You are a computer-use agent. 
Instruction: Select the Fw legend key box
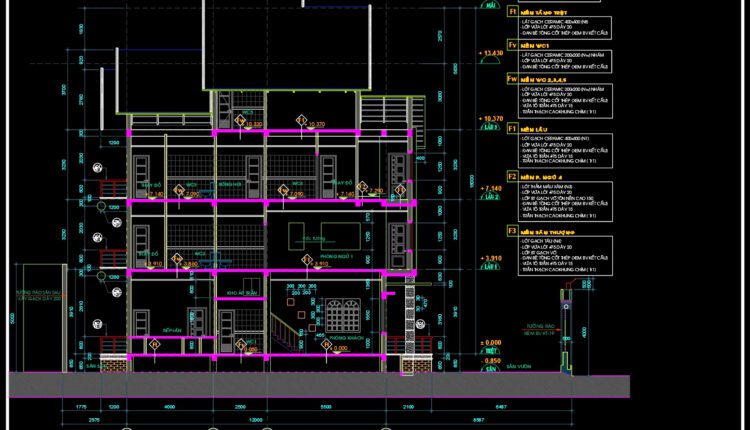(512, 78)
